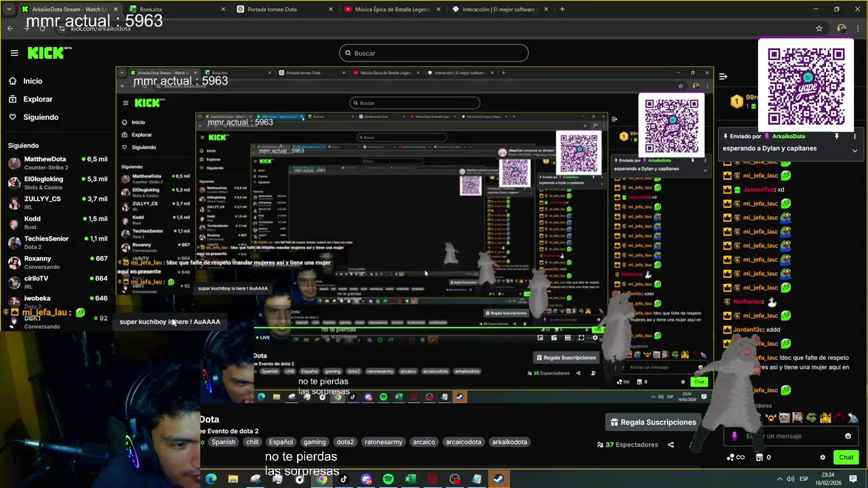This screenshot has width=868, height=488.
Task: Unpin the pinned chat message
Action: pyautogui.click(x=837, y=136)
